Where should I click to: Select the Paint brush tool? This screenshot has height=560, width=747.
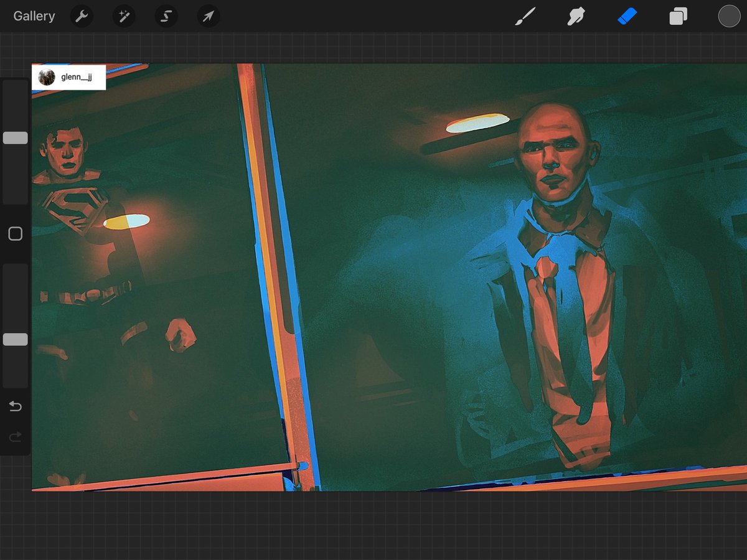tap(525, 16)
